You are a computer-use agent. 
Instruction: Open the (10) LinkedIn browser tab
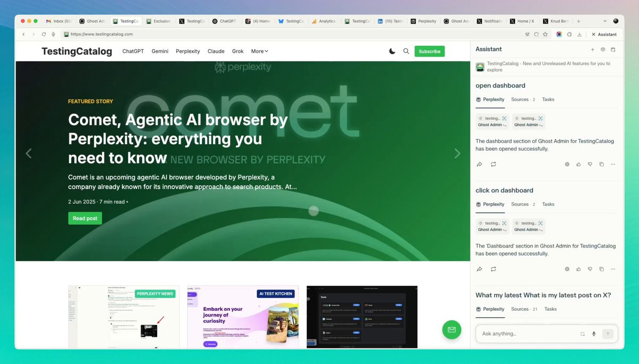coord(390,21)
